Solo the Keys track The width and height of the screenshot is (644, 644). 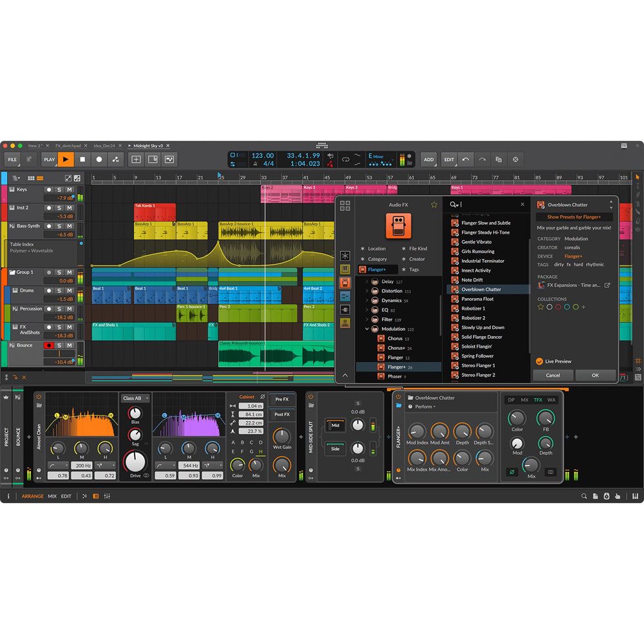tap(59, 190)
